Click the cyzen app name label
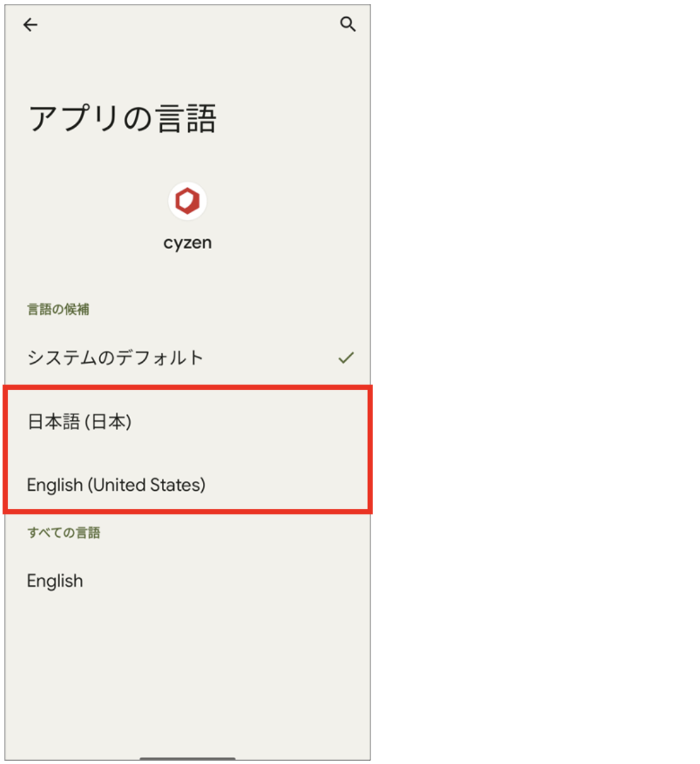The height and width of the screenshot is (764, 700). [187, 243]
